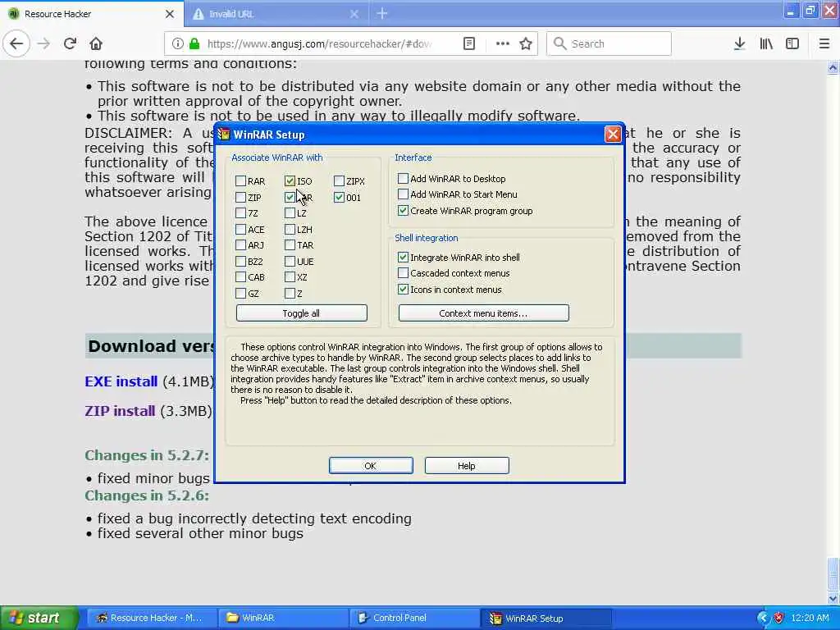Check the RAR association checkbox
This screenshot has height=630, width=840.
click(x=240, y=181)
